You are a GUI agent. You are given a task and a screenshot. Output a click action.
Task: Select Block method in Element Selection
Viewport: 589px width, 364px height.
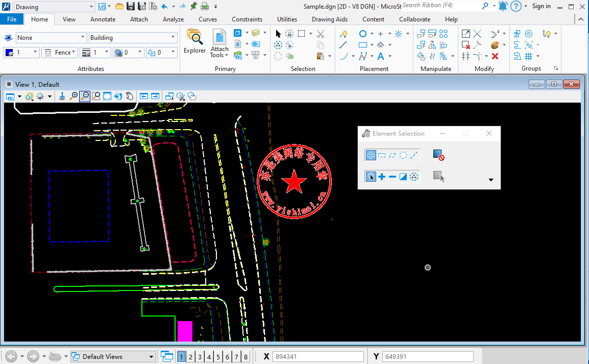tap(382, 155)
